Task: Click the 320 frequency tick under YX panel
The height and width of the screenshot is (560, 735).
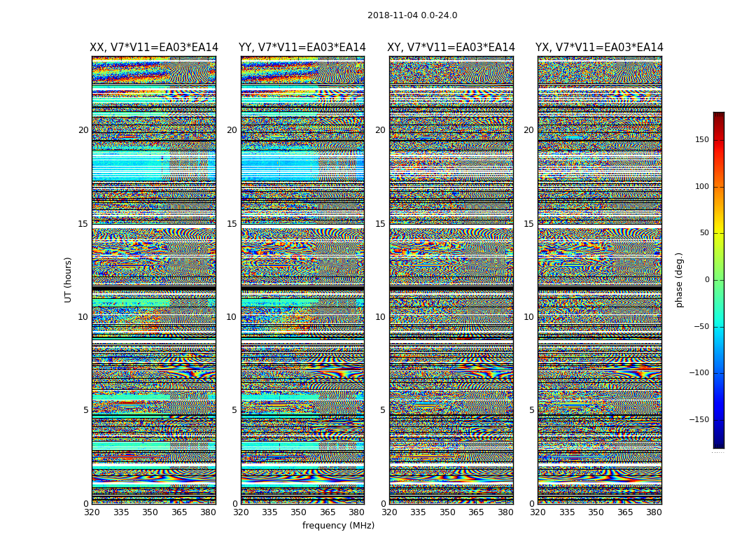Action: tap(538, 512)
